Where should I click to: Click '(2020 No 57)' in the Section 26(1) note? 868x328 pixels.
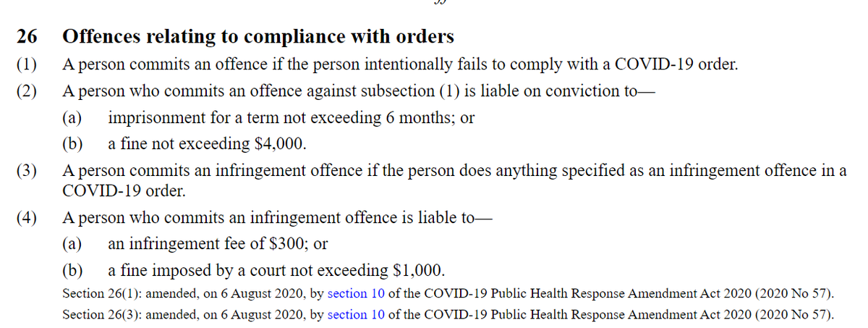(793, 294)
